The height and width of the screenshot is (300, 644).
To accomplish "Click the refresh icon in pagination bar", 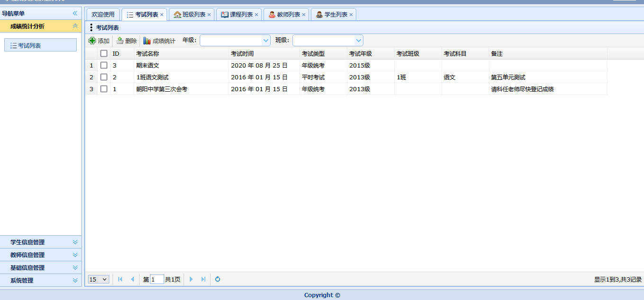I will click(x=218, y=279).
